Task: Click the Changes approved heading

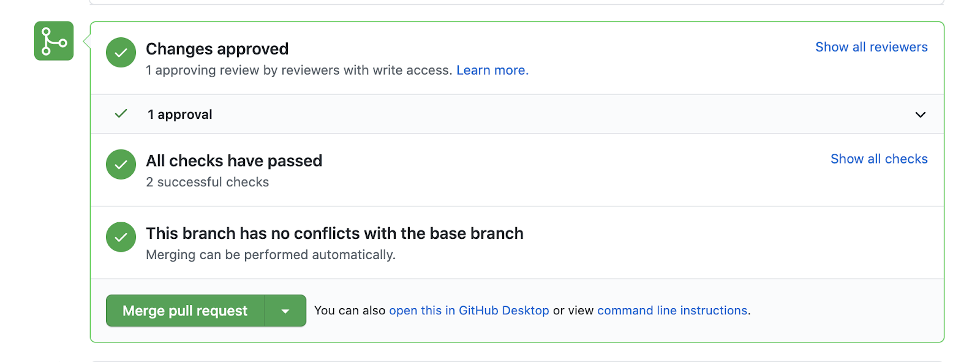Action: pyautogui.click(x=217, y=49)
